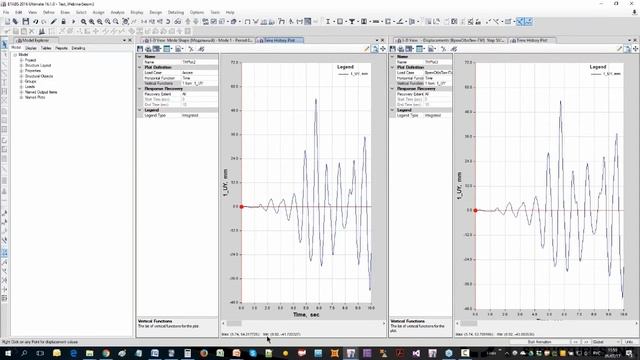Expand the Structure Layout tree node

(21, 65)
